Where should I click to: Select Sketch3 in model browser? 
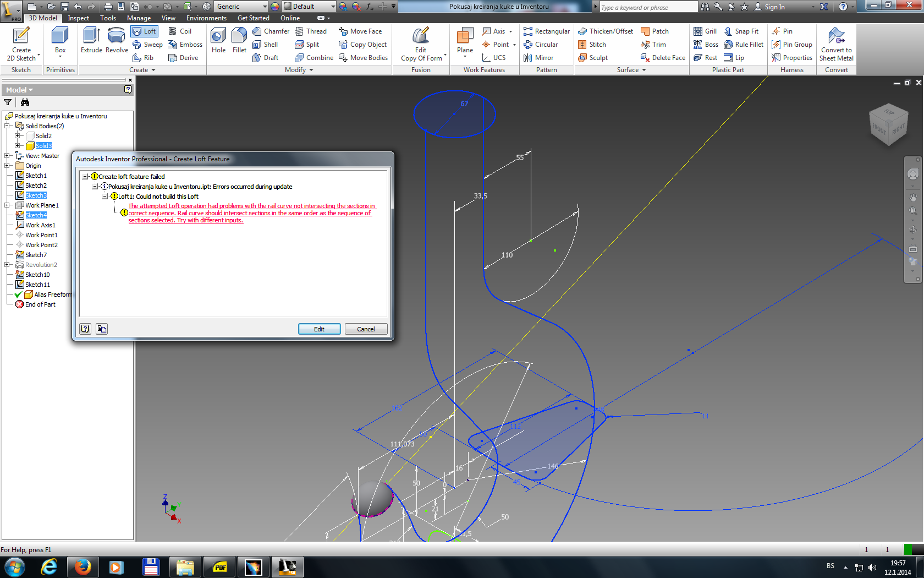point(36,195)
